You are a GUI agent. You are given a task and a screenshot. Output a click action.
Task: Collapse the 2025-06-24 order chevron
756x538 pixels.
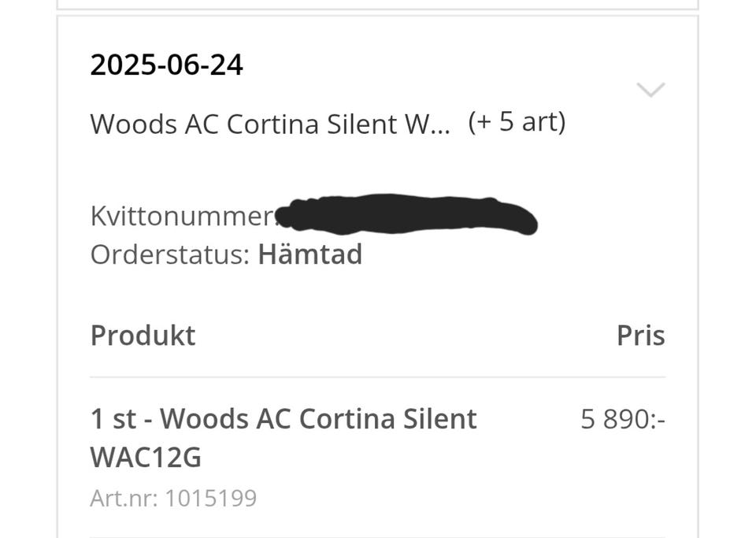650,90
